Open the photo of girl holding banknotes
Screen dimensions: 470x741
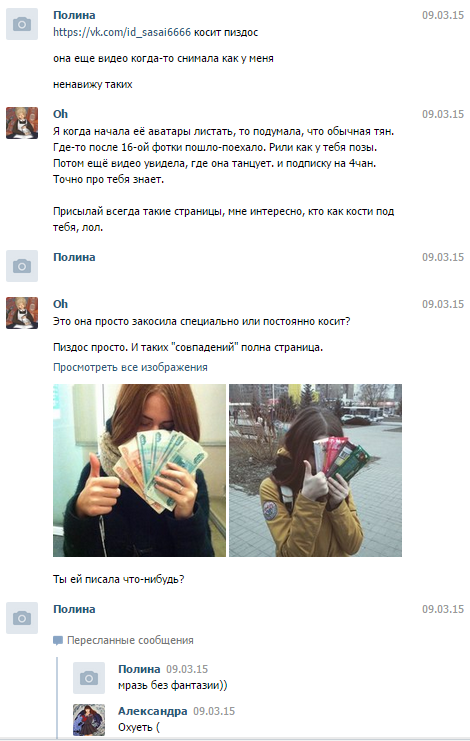point(139,470)
